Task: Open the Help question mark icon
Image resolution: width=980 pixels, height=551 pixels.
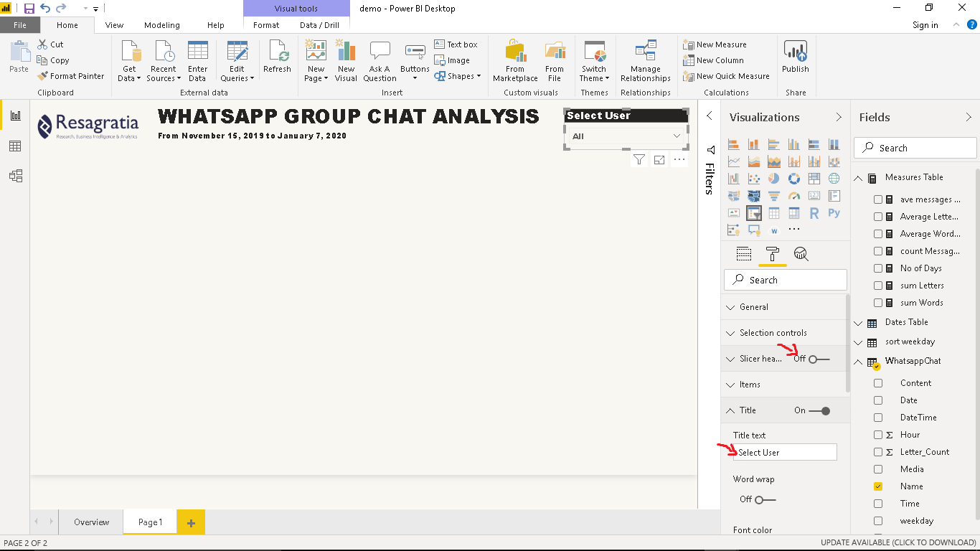Action: click(x=972, y=24)
